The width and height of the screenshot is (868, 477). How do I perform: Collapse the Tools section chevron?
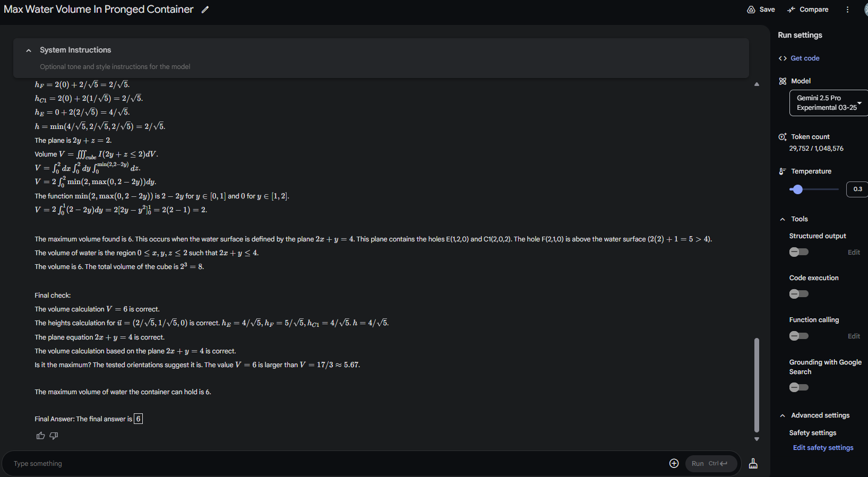tap(783, 219)
